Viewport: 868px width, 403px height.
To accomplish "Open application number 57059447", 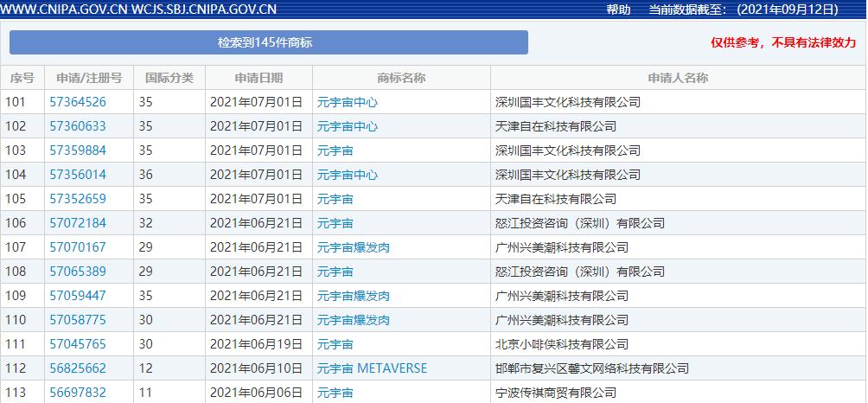I will click(78, 296).
